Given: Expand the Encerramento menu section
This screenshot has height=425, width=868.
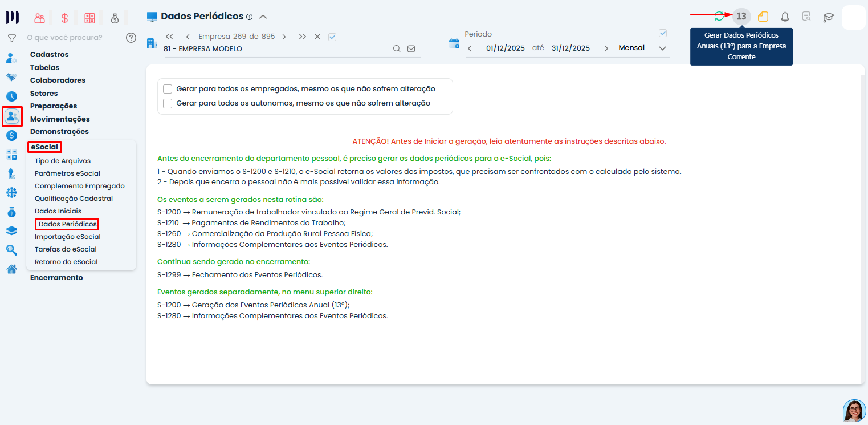Looking at the screenshot, I should 56,278.
